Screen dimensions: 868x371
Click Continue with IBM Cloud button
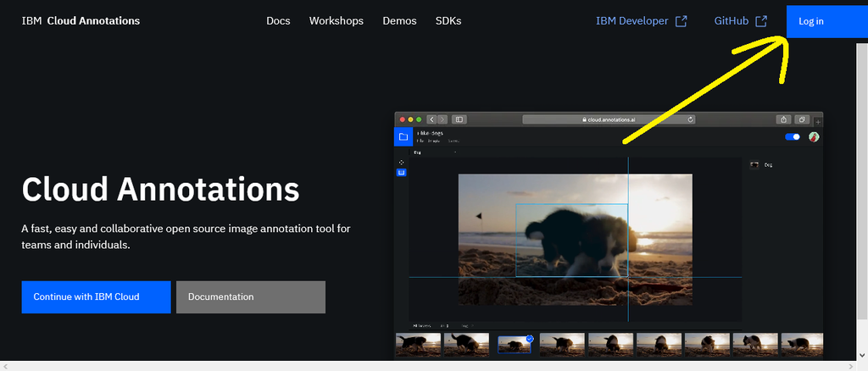coord(96,297)
